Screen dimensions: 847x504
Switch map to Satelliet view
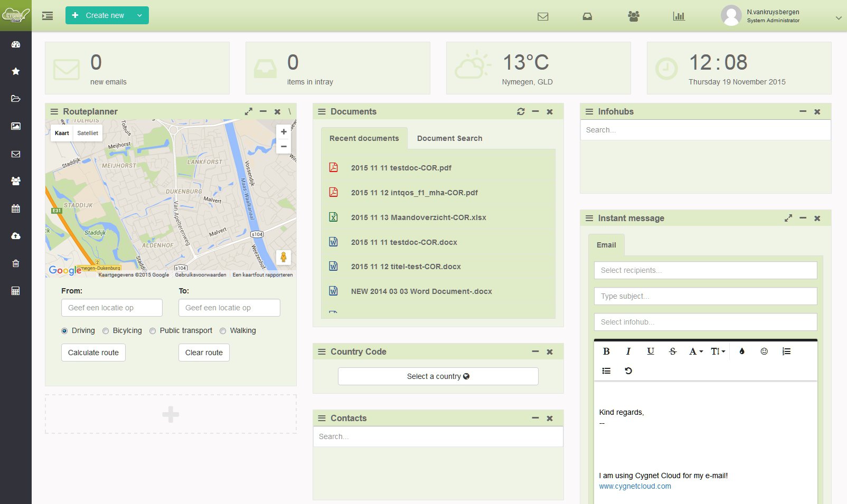click(x=88, y=133)
